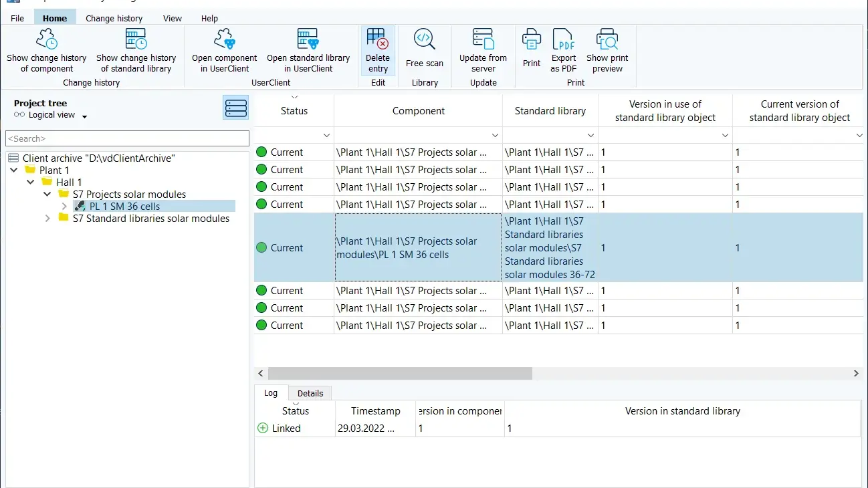Start a Free scan of the library
This screenshot has height=488, width=868.
pyautogui.click(x=425, y=48)
